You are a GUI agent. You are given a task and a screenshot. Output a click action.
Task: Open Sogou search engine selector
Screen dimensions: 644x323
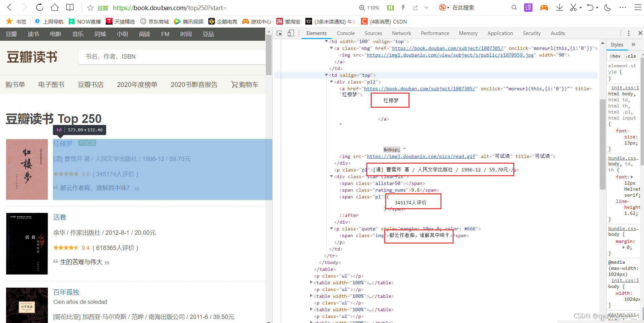tap(444, 7)
